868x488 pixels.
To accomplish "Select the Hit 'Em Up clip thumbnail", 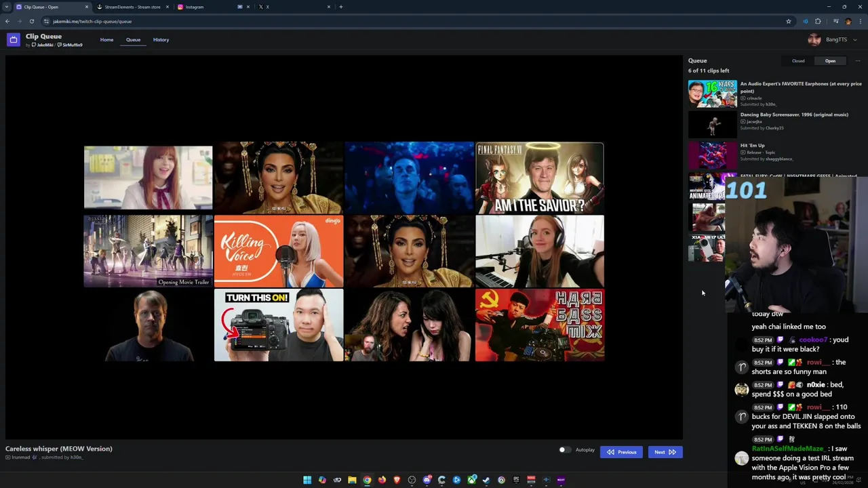I will 712,155.
